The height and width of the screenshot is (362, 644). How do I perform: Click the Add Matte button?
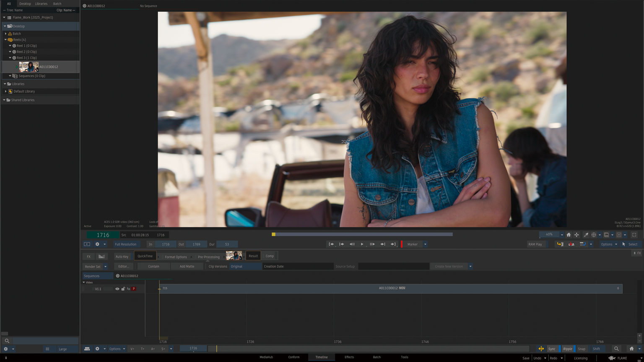(x=187, y=266)
